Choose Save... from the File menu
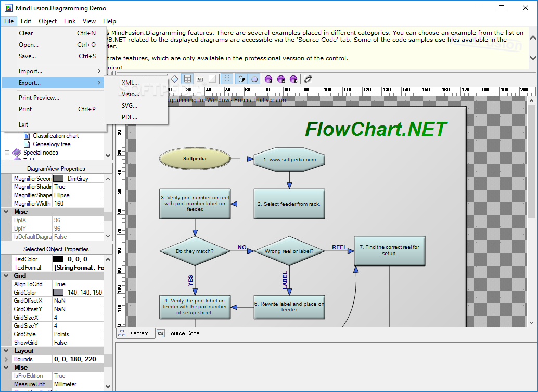 point(53,56)
